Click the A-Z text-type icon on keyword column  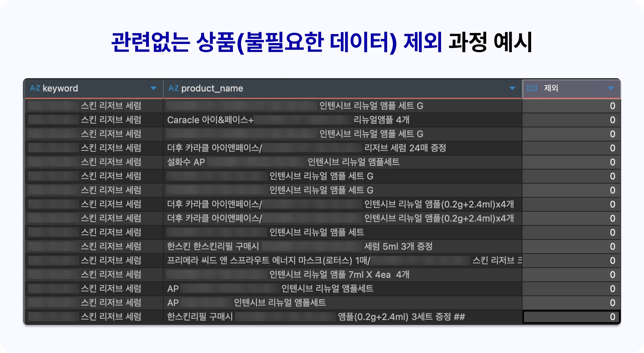(36, 88)
